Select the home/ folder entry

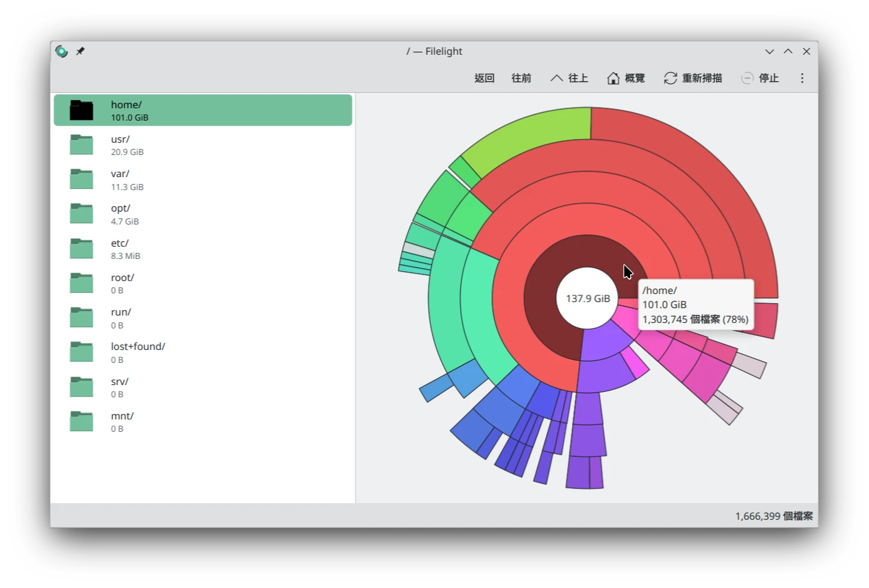click(203, 111)
